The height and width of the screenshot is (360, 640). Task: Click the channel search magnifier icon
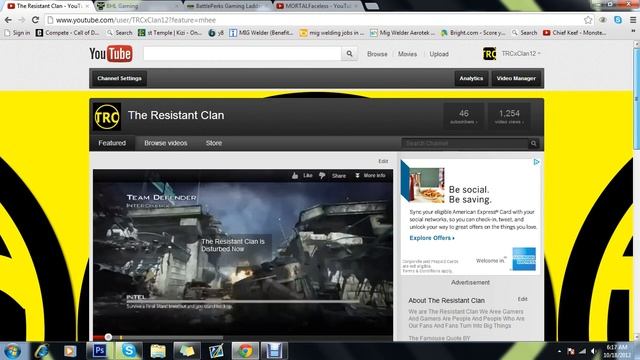click(533, 143)
